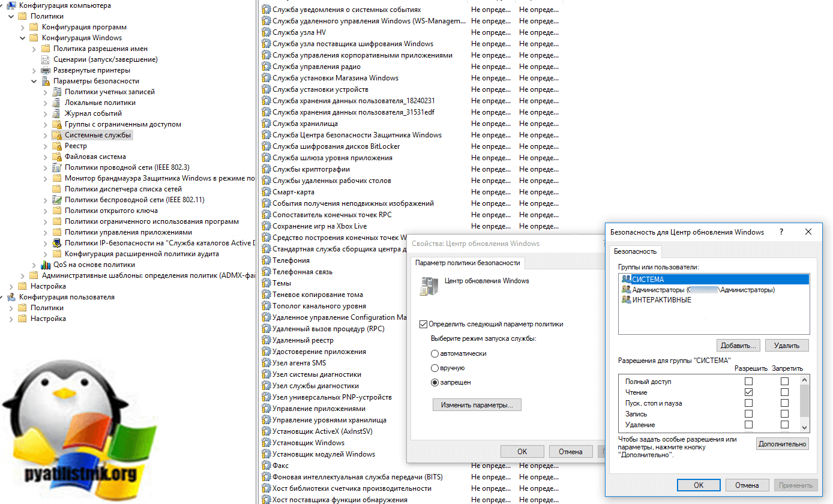The width and height of the screenshot is (833, 504).
Task: Select the автоматически startup mode radio
Action: (435, 353)
